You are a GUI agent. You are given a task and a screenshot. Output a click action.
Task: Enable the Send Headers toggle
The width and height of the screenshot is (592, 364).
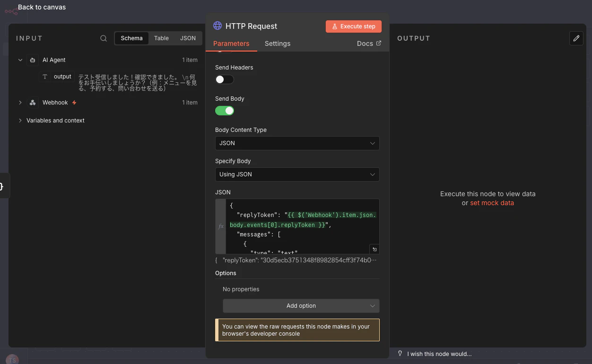pyautogui.click(x=225, y=79)
